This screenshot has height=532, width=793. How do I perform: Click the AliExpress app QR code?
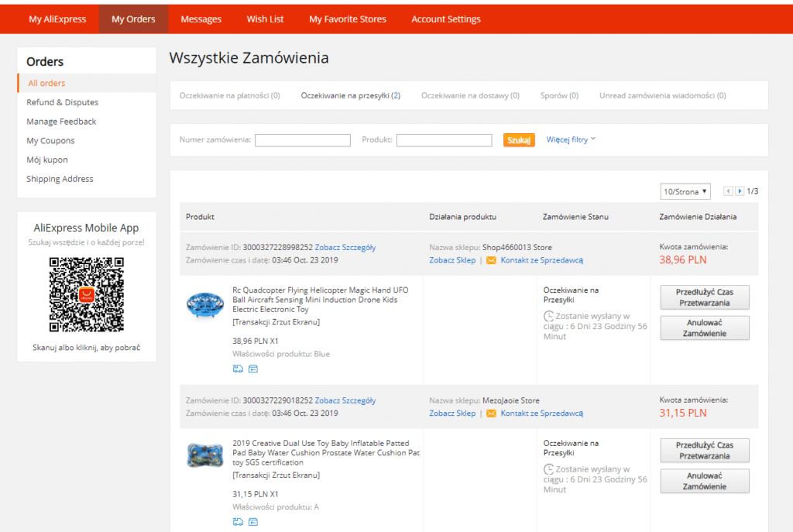87,294
